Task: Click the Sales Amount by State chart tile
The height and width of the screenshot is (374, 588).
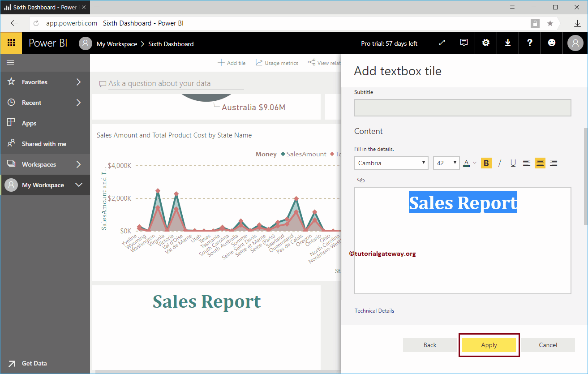Action: 217,202
